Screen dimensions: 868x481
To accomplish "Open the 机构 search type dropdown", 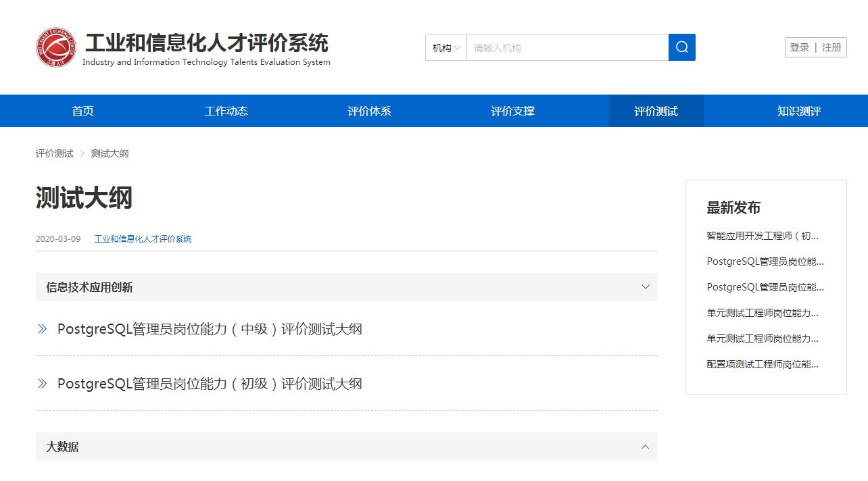I will coord(446,47).
